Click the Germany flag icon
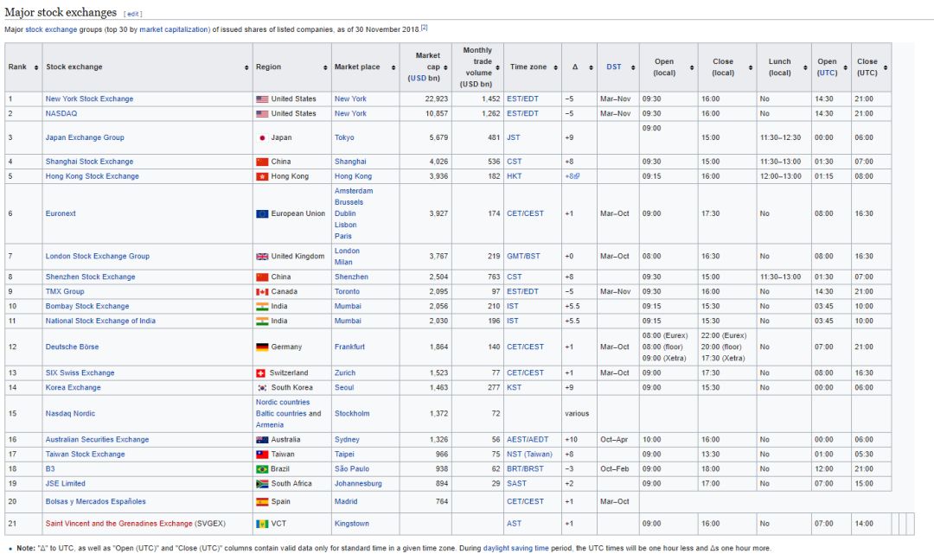934x560 pixels. pyautogui.click(x=262, y=347)
